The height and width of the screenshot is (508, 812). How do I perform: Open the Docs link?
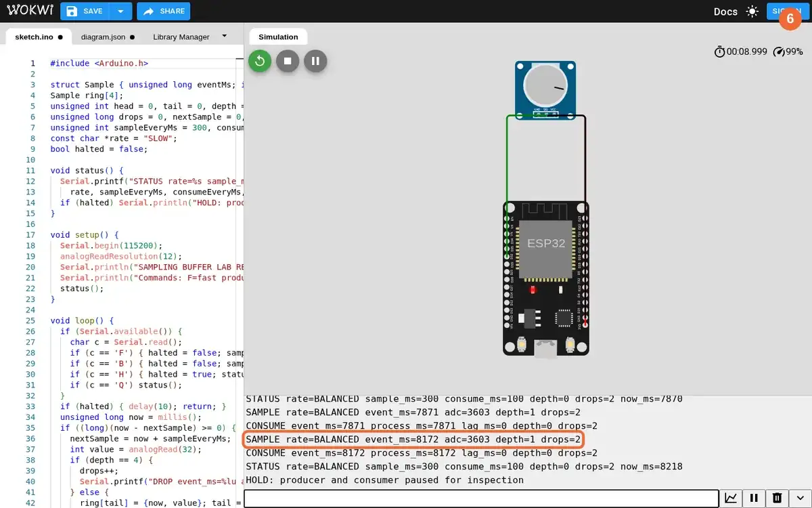point(725,12)
